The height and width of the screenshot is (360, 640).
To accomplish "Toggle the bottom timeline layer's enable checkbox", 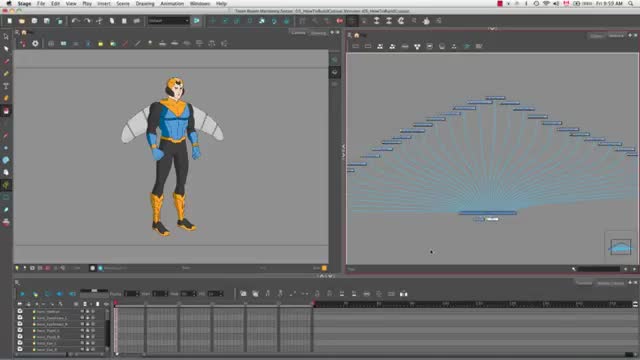I will (20, 349).
